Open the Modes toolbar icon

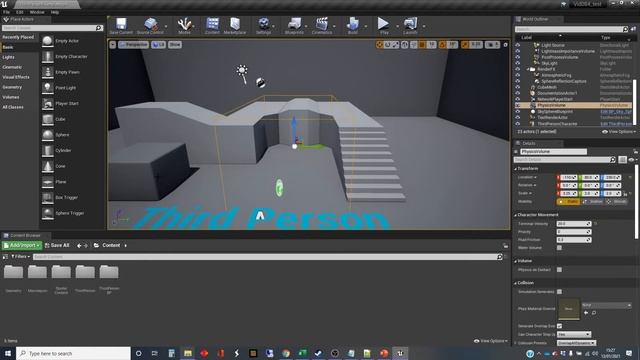coord(184,25)
